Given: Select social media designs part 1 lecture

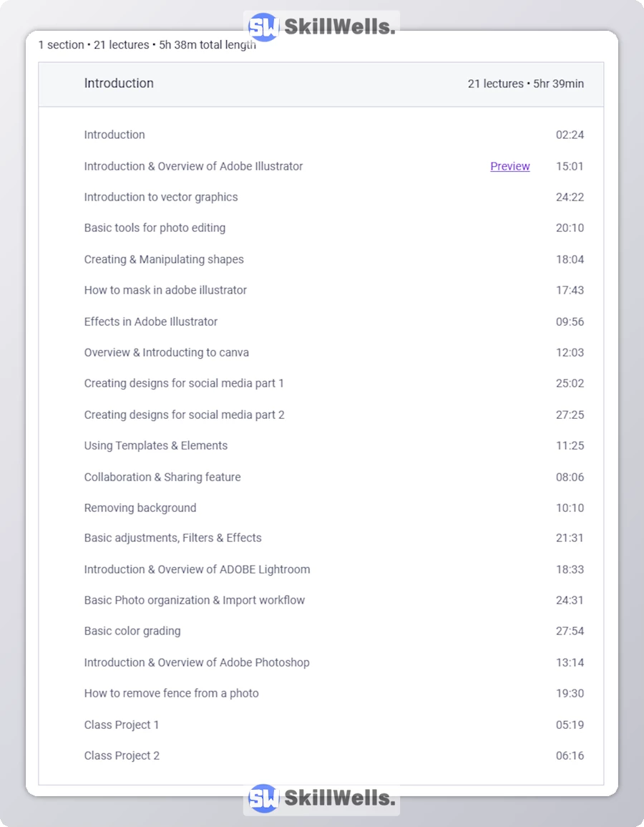Looking at the screenshot, I should pyautogui.click(x=184, y=383).
